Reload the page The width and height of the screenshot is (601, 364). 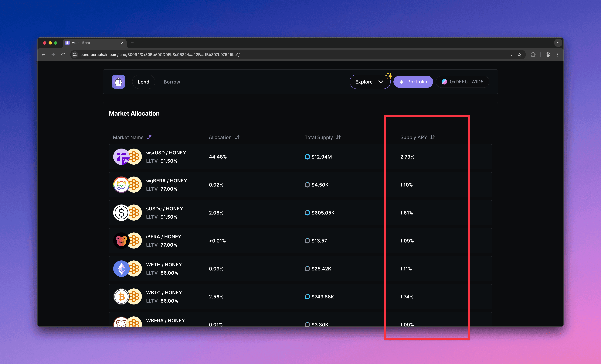pyautogui.click(x=63, y=55)
